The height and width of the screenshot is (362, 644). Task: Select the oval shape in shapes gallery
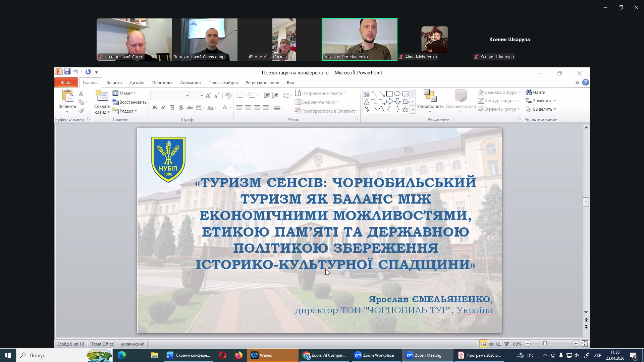pyautogui.click(x=397, y=94)
